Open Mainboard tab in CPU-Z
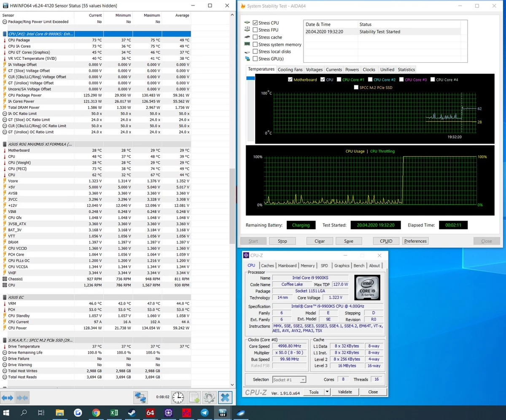Image resolution: width=506 pixels, height=420 pixels. (287, 265)
